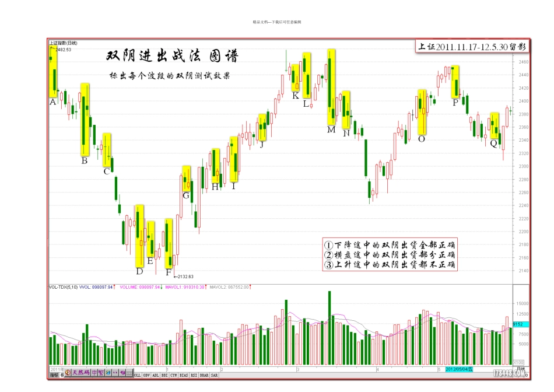Click the purple settings icon on IME bar
Image resolution: width=554 pixels, height=392 pixels.
click(x=122, y=373)
